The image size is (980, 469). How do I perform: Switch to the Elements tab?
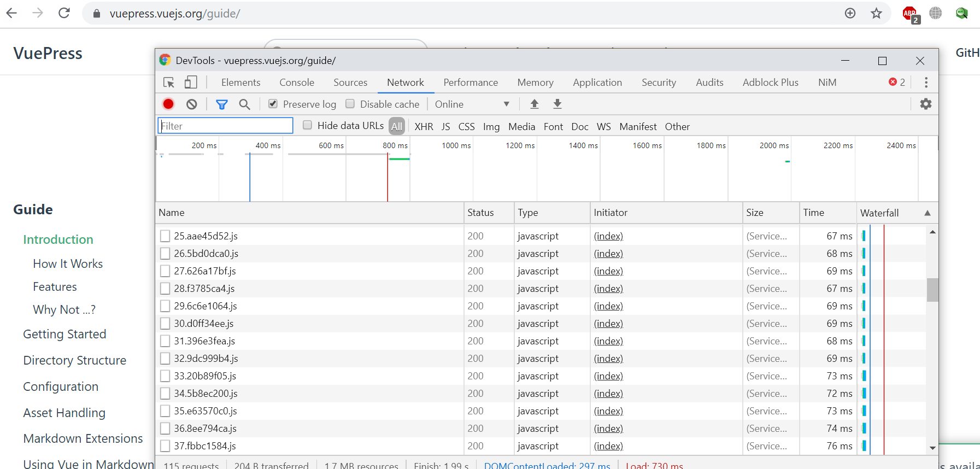pyautogui.click(x=240, y=83)
